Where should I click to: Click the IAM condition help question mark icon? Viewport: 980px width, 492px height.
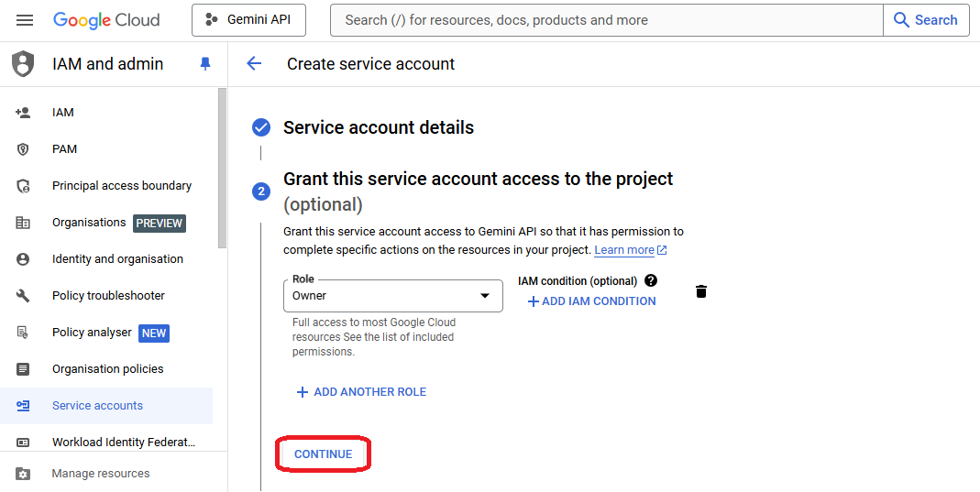pos(651,280)
